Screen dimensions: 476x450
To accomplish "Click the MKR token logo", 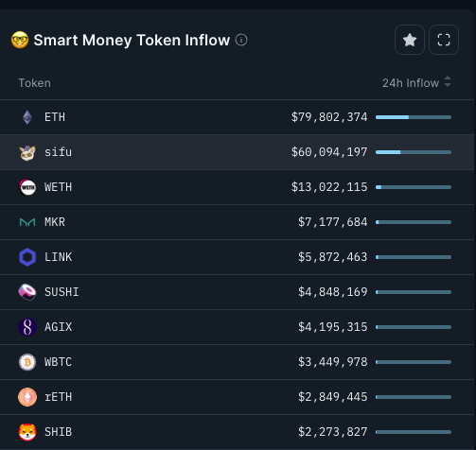I will (x=27, y=222).
